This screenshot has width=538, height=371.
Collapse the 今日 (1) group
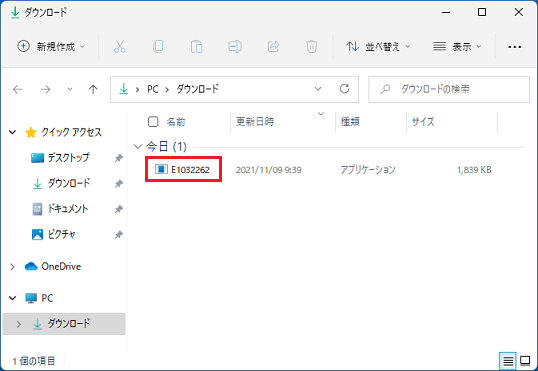coord(138,147)
